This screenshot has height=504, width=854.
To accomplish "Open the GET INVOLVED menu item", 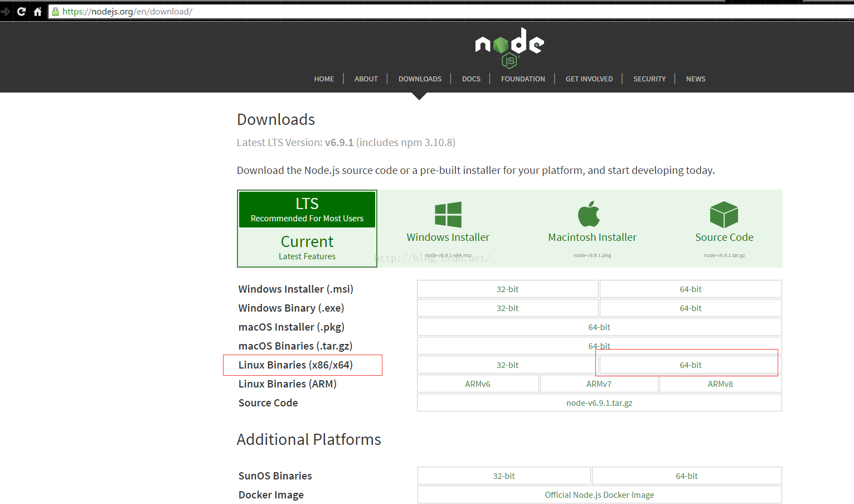I will point(589,79).
